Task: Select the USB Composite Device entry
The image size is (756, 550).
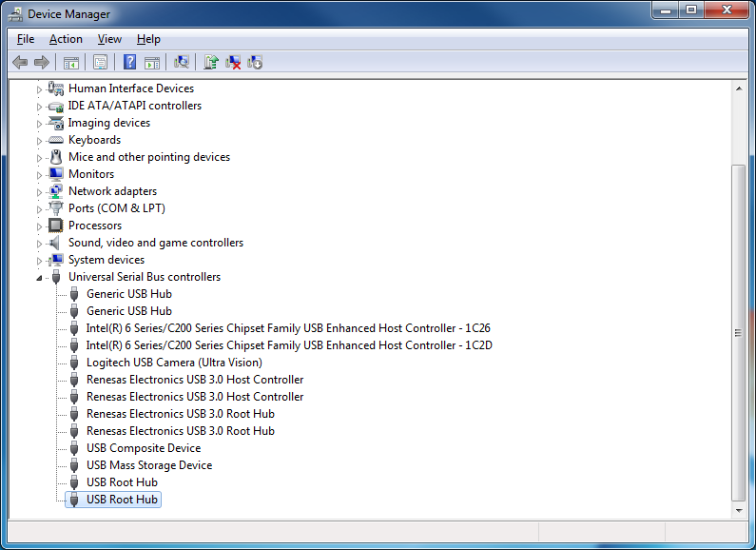Action: pos(144,448)
